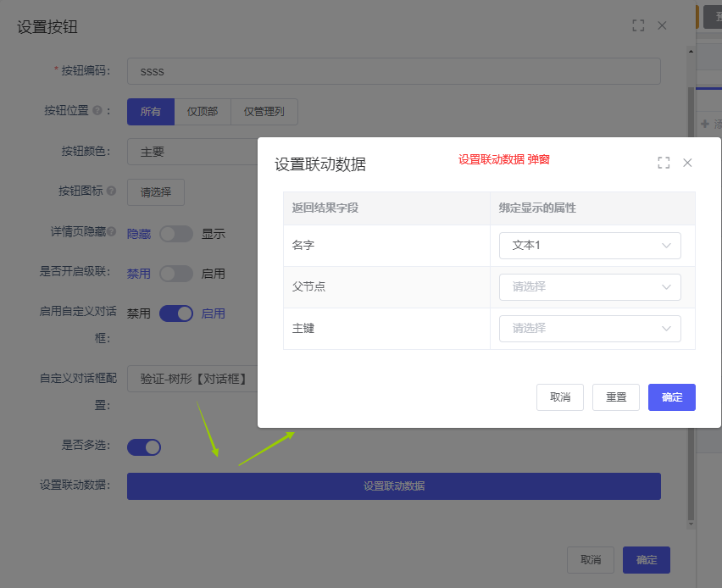
Task: Open the 父节点 attribute dropdown
Action: pyautogui.click(x=590, y=287)
